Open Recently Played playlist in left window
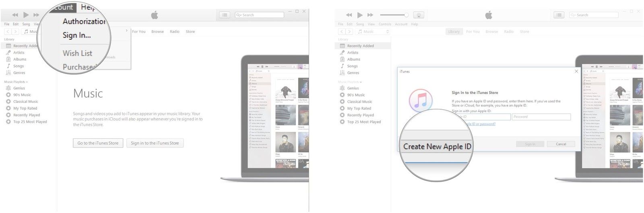644x213 pixels. pos(27,115)
